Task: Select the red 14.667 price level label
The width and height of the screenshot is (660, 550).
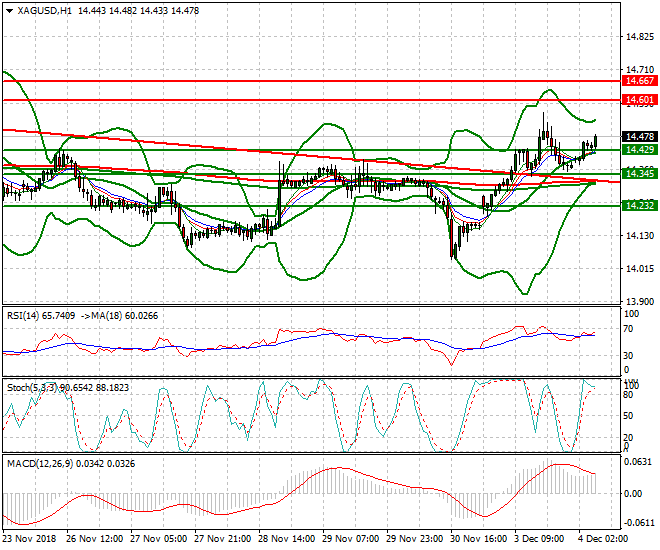Action: click(639, 81)
